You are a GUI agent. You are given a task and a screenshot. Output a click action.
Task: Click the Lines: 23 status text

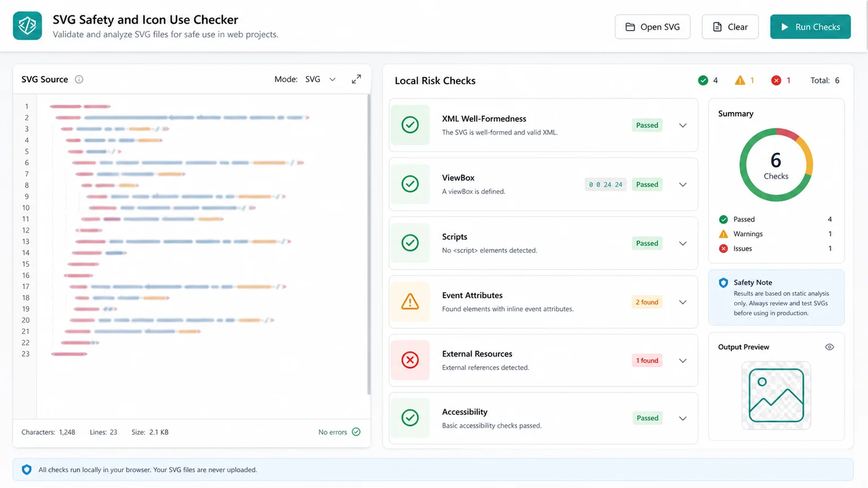coord(103,432)
